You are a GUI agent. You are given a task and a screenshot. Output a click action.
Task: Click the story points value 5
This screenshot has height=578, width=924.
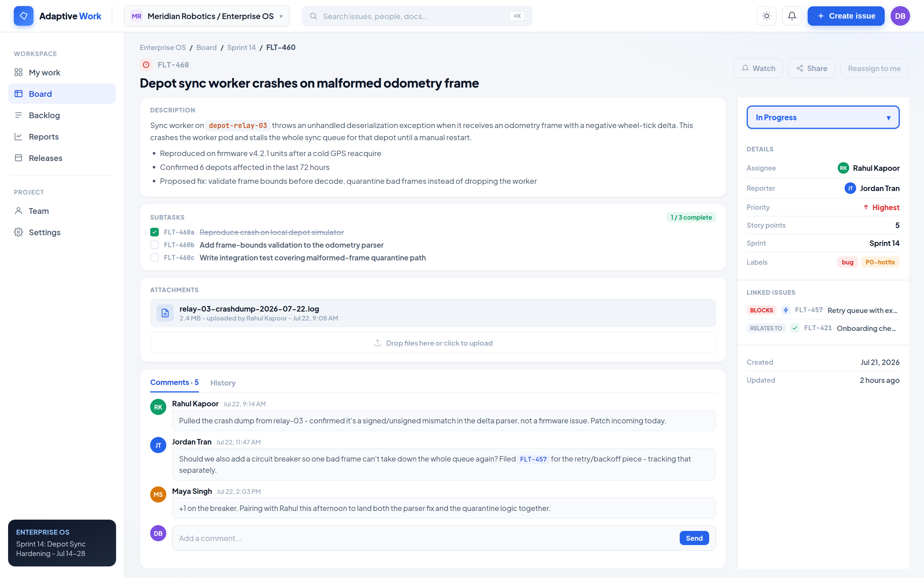[x=897, y=225]
